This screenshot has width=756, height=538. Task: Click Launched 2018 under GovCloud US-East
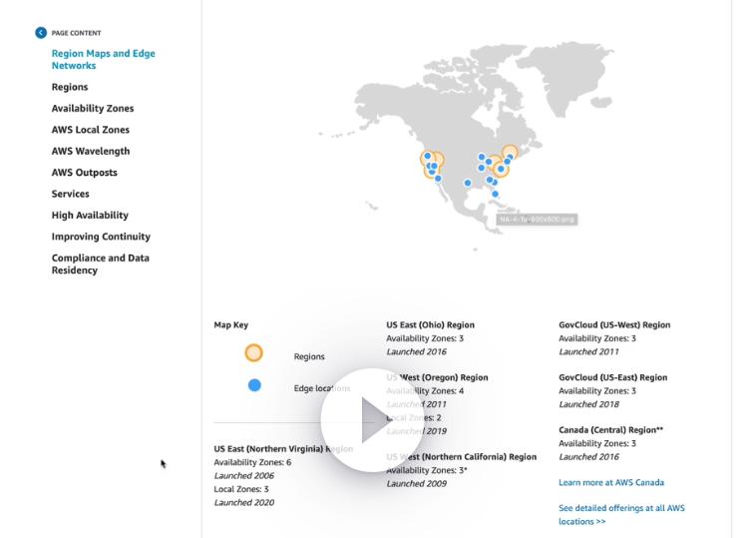(x=589, y=404)
